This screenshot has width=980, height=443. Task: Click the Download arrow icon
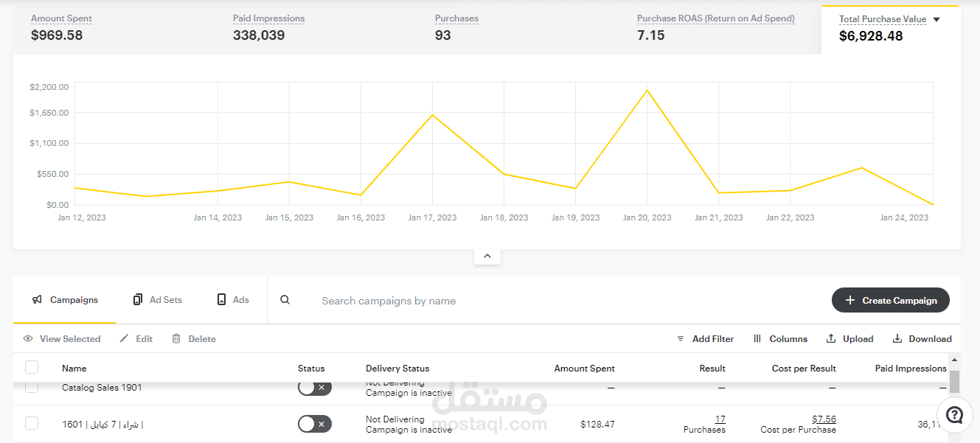click(897, 338)
